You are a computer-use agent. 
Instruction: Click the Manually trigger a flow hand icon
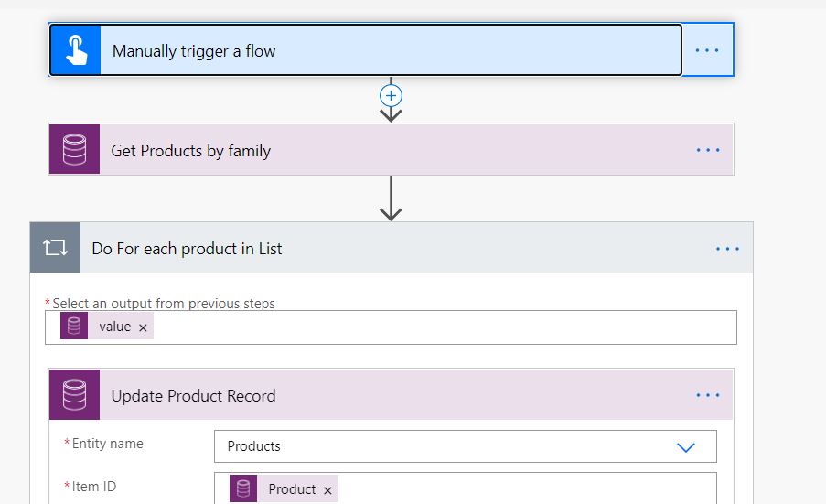point(75,50)
